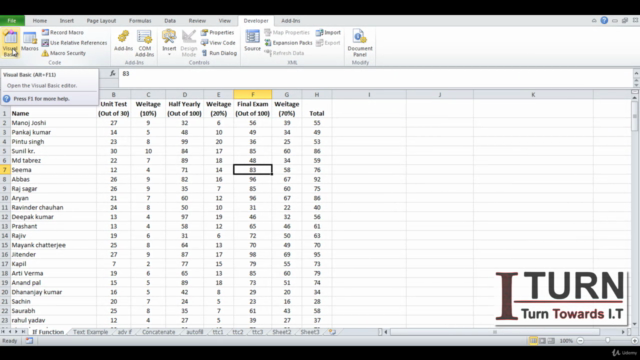Select Mayank chatterjee cell
The height and width of the screenshot is (360, 640).
click(53, 245)
